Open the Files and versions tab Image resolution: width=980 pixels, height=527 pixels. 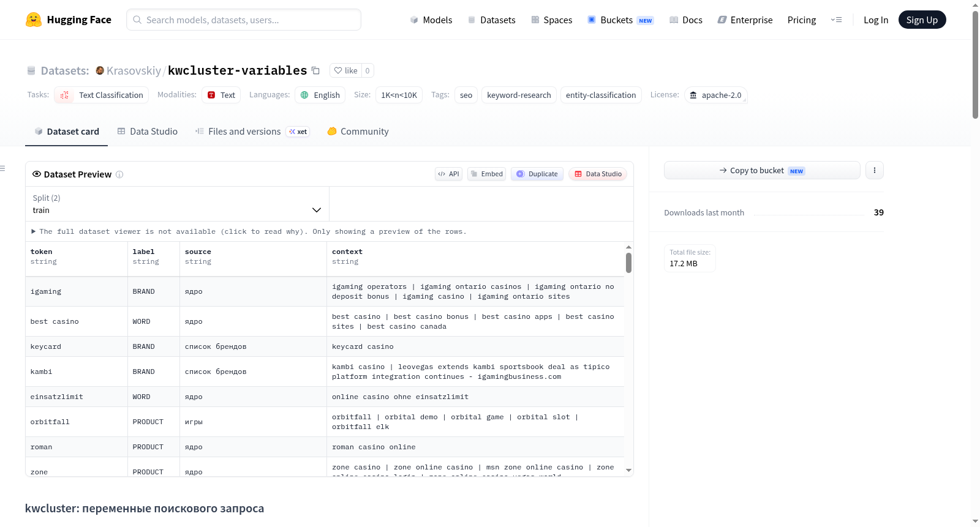tap(252, 132)
